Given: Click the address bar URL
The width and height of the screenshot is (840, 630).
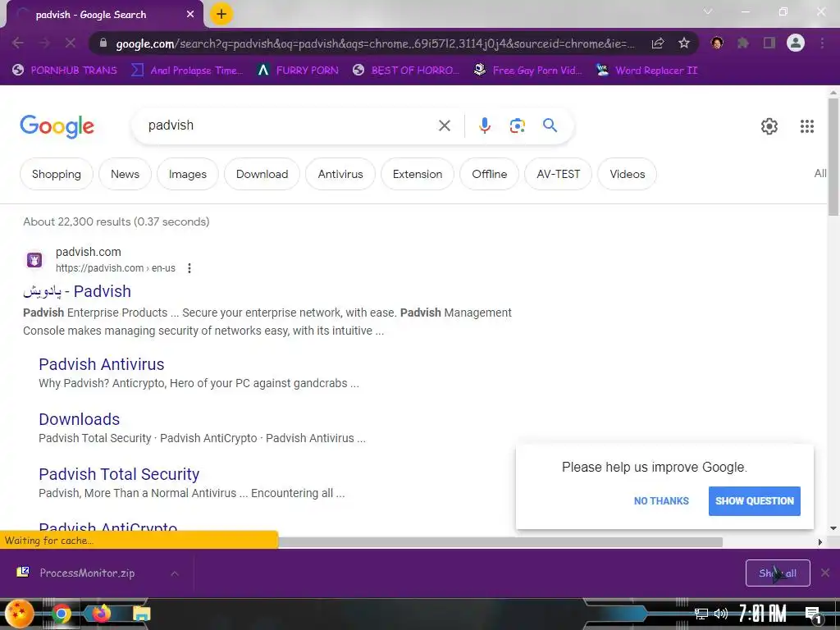Looking at the screenshot, I should (x=375, y=43).
